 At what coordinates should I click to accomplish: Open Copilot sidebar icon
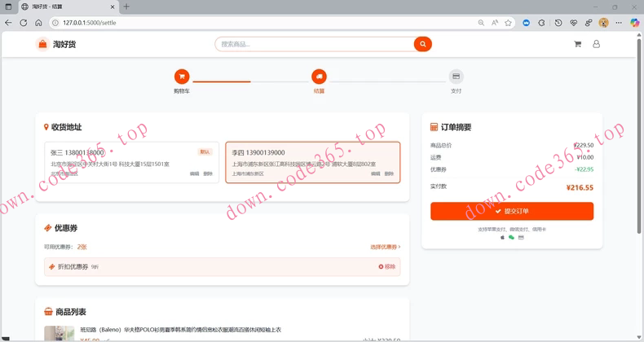click(635, 23)
